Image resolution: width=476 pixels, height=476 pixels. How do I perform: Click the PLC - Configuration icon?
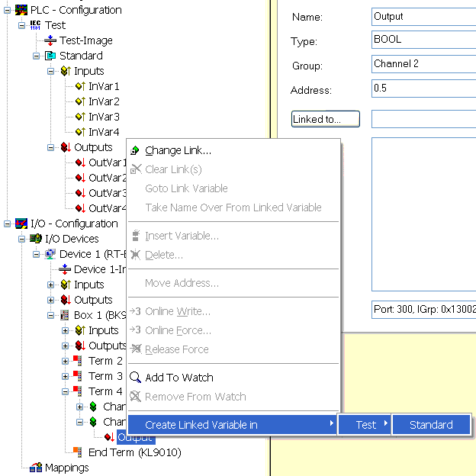coord(21,10)
